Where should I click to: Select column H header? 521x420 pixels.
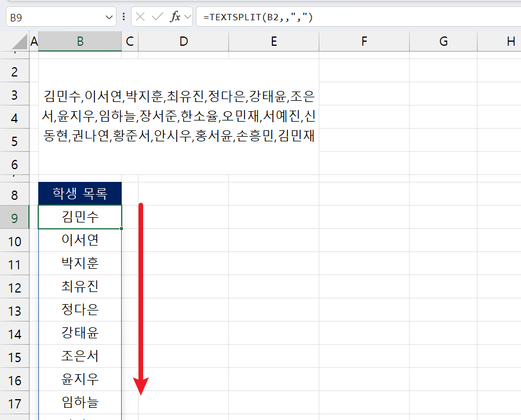pyautogui.click(x=500, y=42)
